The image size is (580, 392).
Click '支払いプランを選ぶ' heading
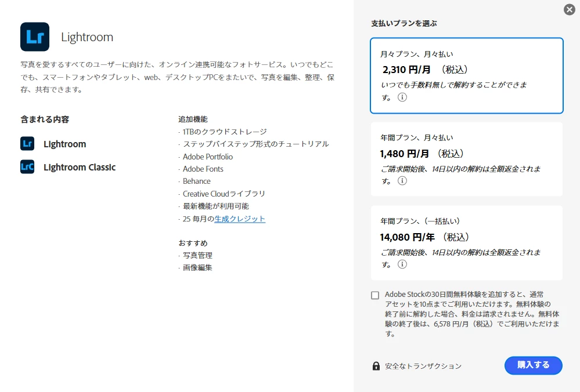[404, 23]
